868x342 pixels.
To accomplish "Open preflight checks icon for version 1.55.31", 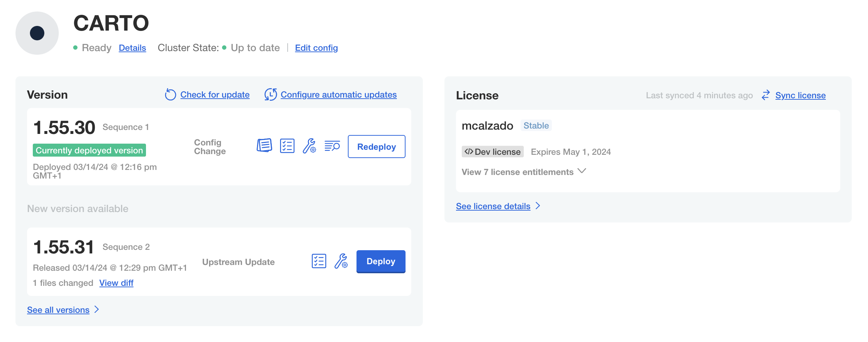I will coord(319,261).
